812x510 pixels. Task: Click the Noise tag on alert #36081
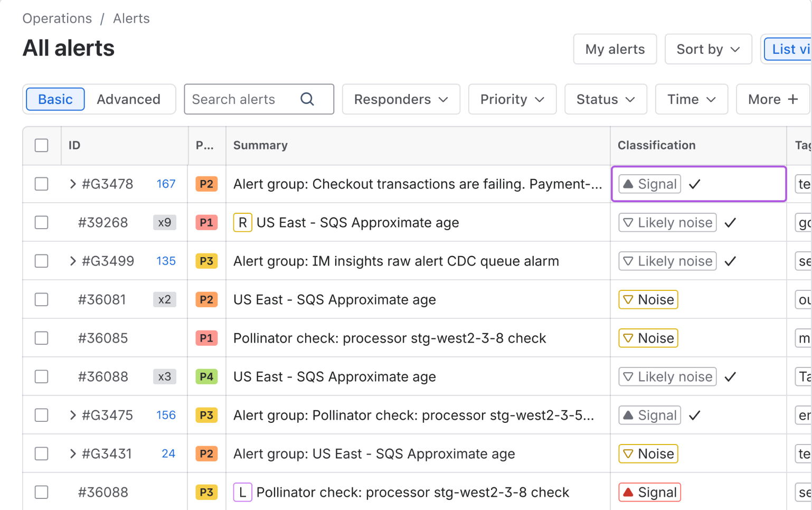pos(648,300)
